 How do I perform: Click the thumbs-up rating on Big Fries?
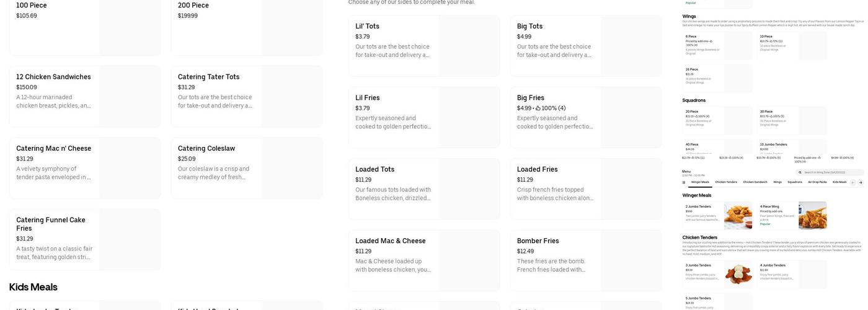[538, 108]
